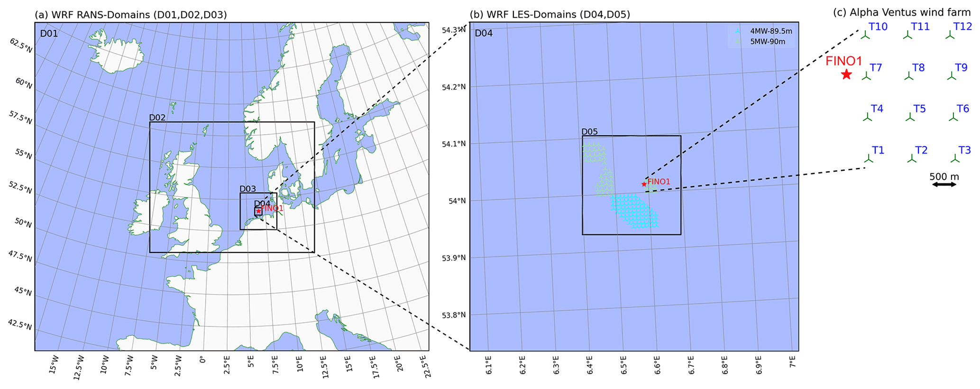Click the 500 m scale bar arrow
This screenshot has height=389, width=980.
(x=943, y=184)
